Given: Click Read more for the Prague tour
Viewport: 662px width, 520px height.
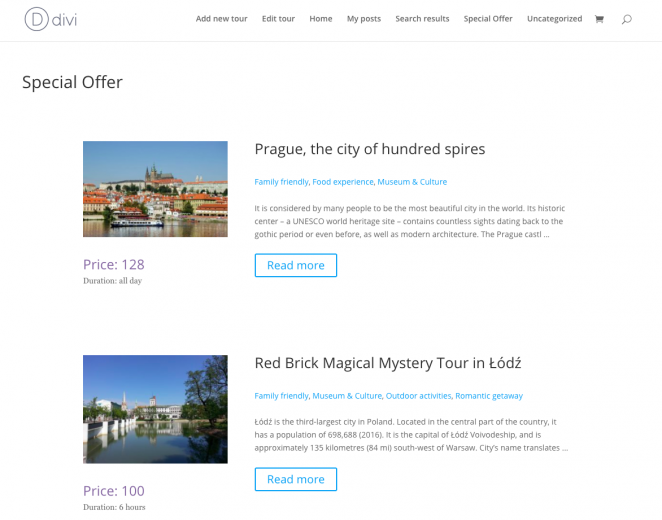Looking at the screenshot, I should pos(296,265).
